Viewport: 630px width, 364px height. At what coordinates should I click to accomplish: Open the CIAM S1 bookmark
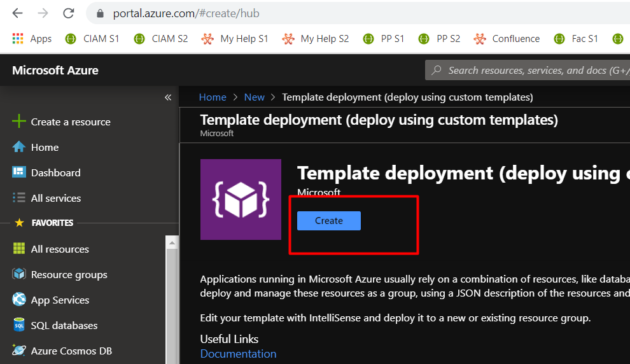(x=92, y=39)
